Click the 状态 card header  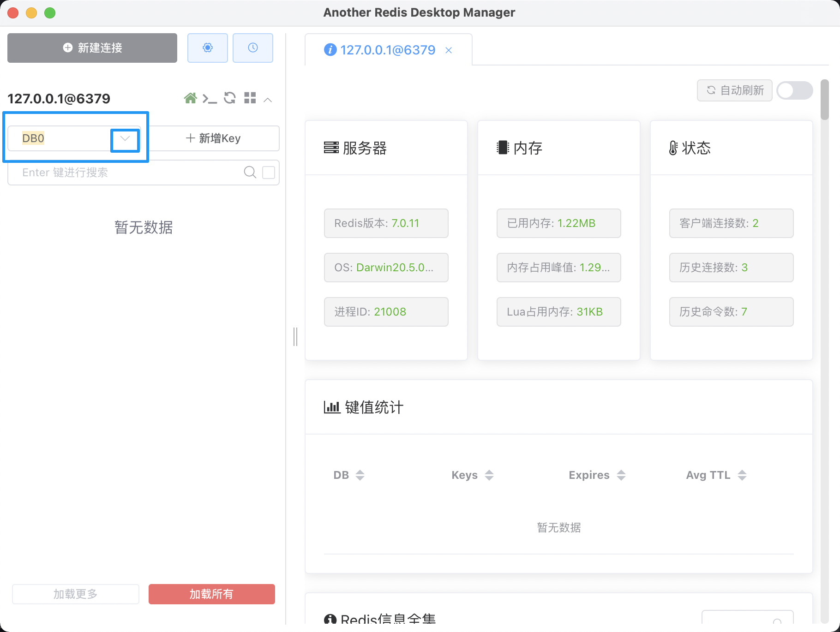(x=732, y=148)
